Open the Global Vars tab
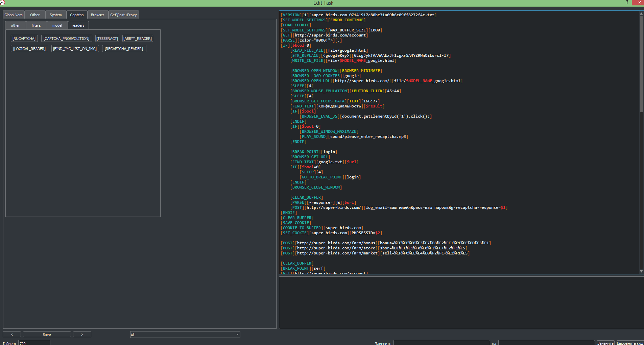This screenshot has height=345, width=644. 14,15
